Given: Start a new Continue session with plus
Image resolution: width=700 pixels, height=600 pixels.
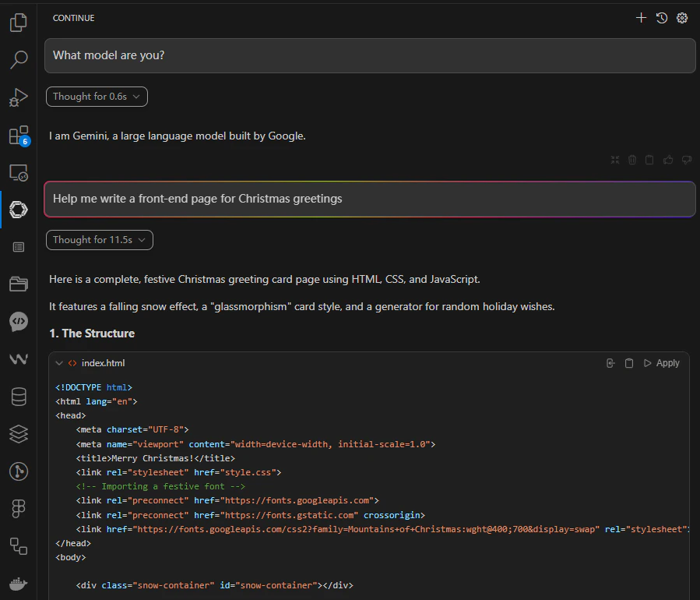Looking at the screenshot, I should click(x=641, y=18).
